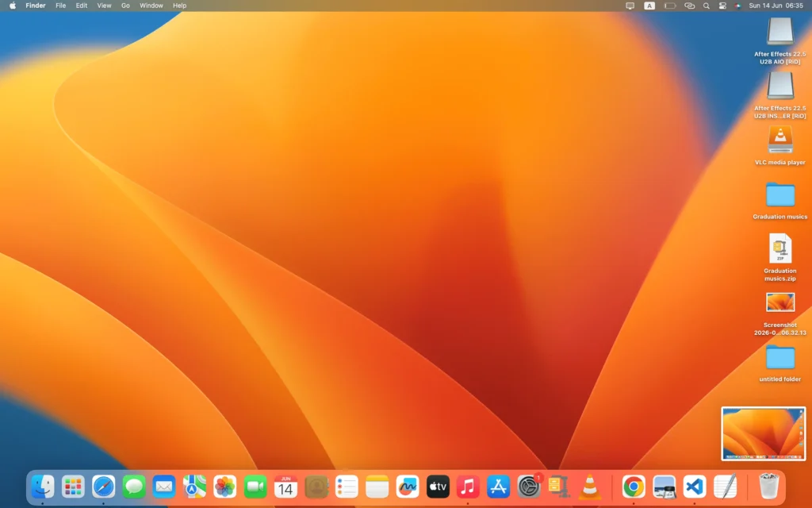Screen dimensions: 812x508
Task: Open the Preview app in the Dock
Action: pyautogui.click(x=665, y=487)
